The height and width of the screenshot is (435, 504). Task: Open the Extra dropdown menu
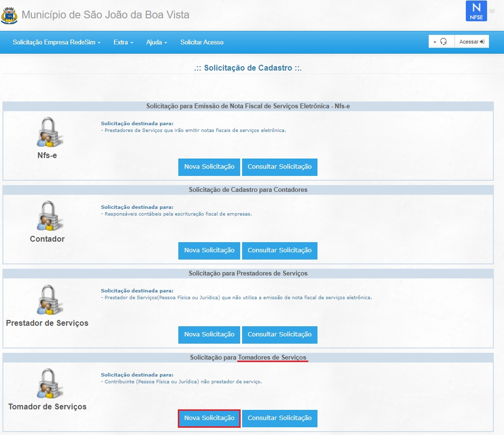point(123,43)
